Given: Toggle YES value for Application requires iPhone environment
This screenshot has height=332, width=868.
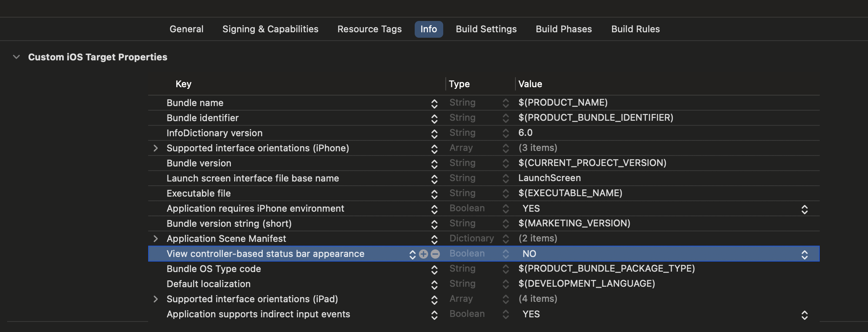Looking at the screenshot, I should (x=804, y=209).
